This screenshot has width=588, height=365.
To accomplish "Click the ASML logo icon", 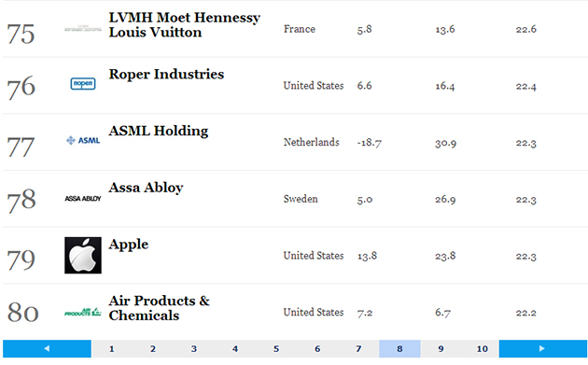I will (83, 141).
